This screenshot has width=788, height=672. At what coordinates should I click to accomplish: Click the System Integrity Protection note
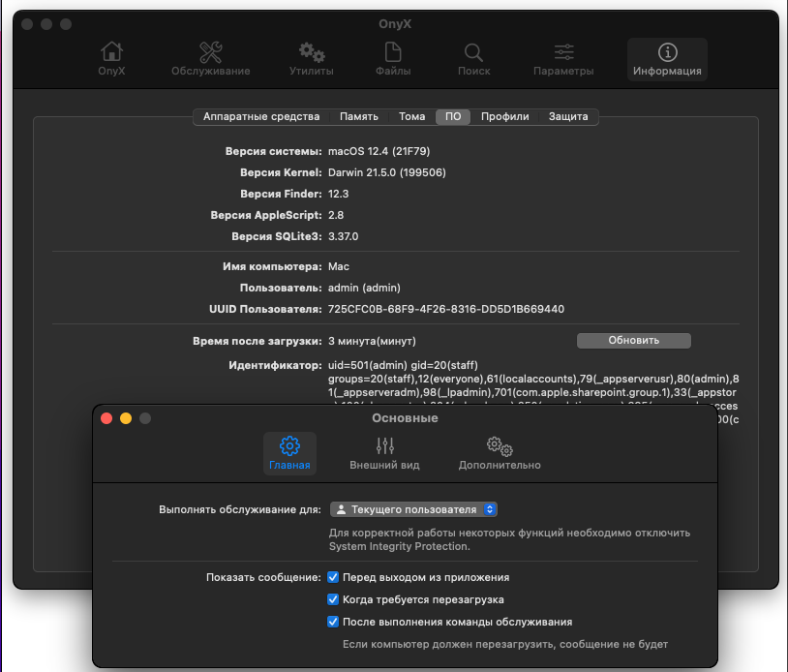[x=509, y=539]
